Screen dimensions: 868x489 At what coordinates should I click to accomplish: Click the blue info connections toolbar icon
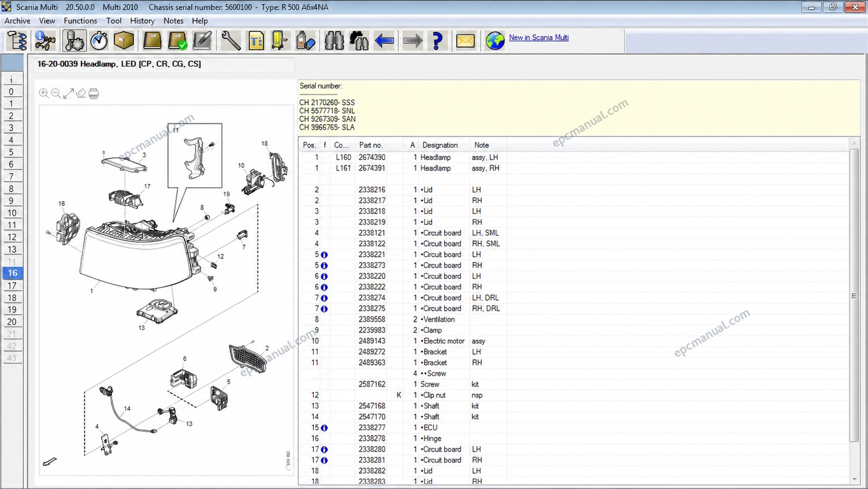click(x=45, y=41)
